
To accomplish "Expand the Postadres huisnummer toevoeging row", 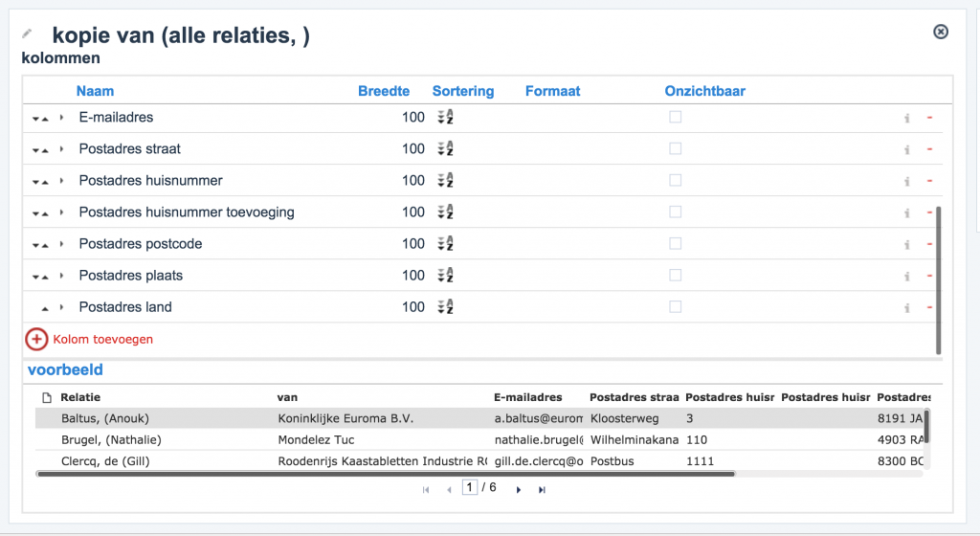I will (62, 212).
